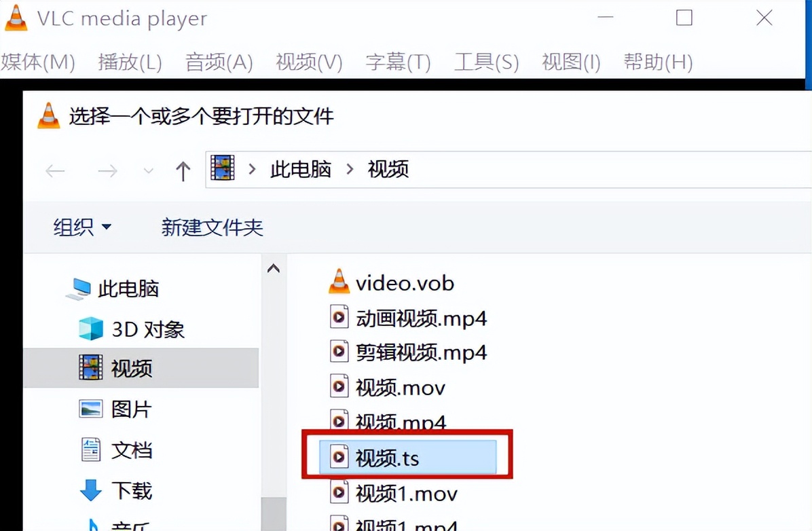Click the sidebar scroll up arrow

coord(274,268)
